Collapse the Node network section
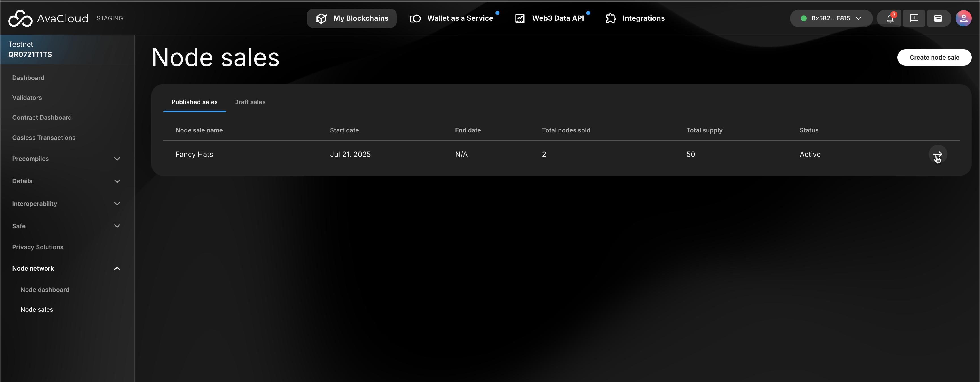Screen dimensions: 980x382 click(117, 269)
